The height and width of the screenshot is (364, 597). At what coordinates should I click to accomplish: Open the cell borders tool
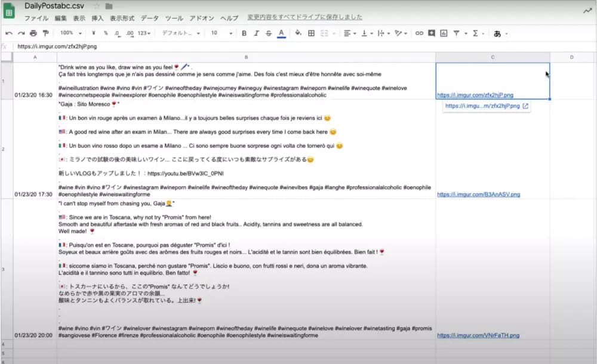pyautogui.click(x=311, y=33)
